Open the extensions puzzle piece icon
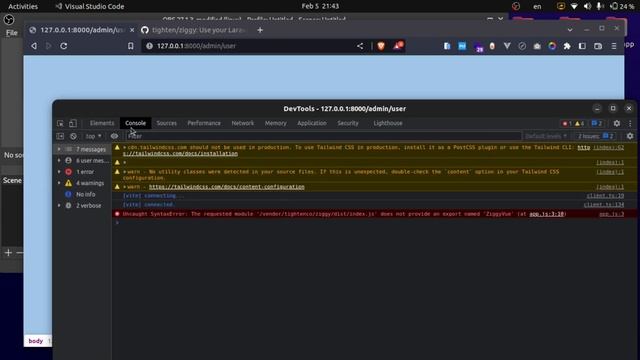 pos(567,46)
